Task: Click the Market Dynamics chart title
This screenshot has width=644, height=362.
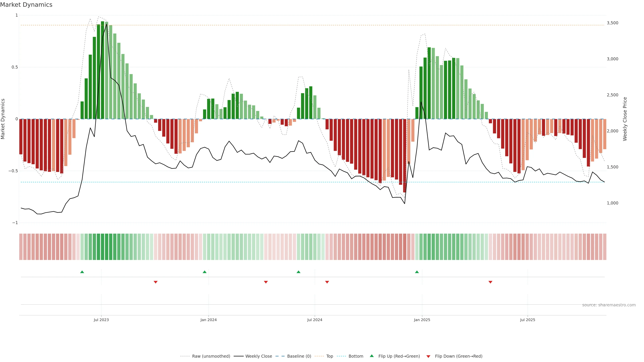Action: [26, 5]
